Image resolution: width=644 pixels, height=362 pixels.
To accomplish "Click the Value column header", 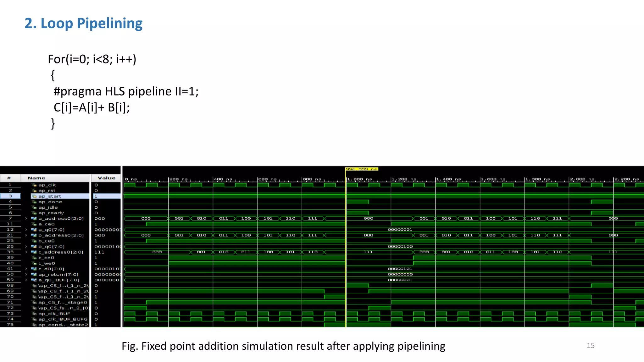I will (106, 178).
